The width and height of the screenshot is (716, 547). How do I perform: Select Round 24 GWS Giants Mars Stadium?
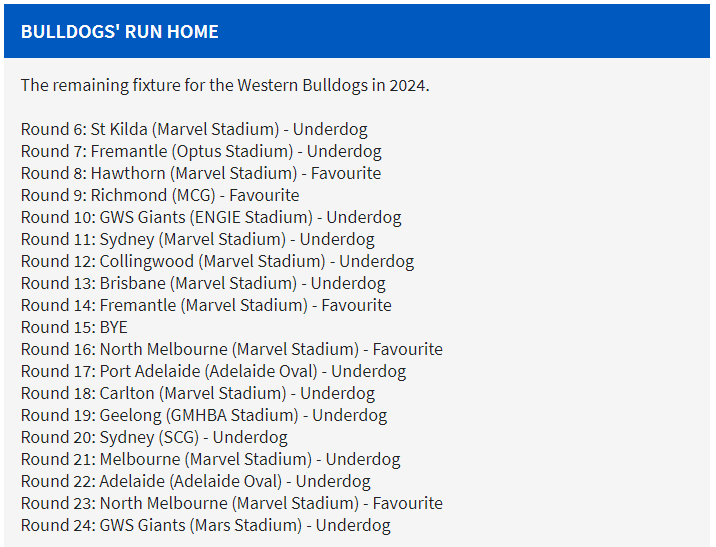(x=205, y=525)
